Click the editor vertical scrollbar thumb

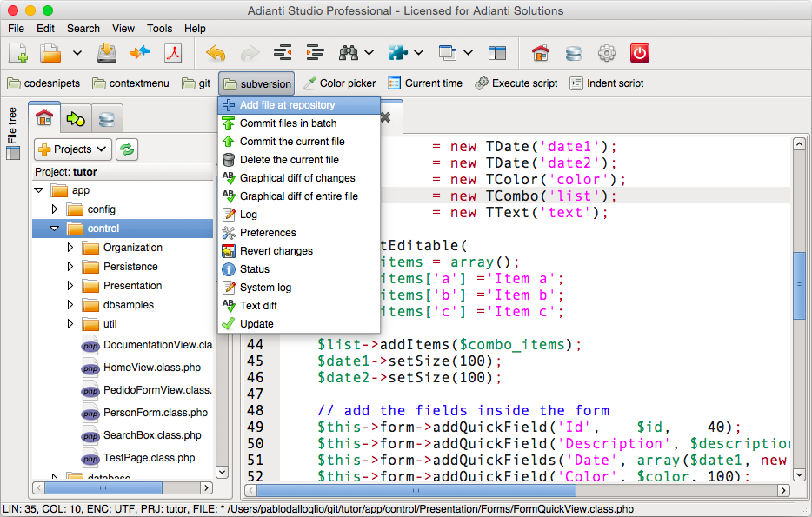[799, 286]
